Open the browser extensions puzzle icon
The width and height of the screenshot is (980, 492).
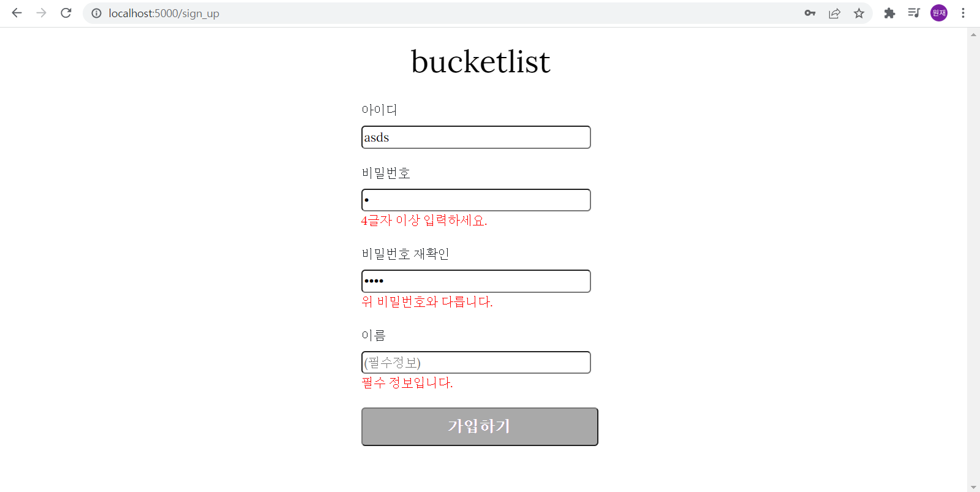click(x=889, y=13)
